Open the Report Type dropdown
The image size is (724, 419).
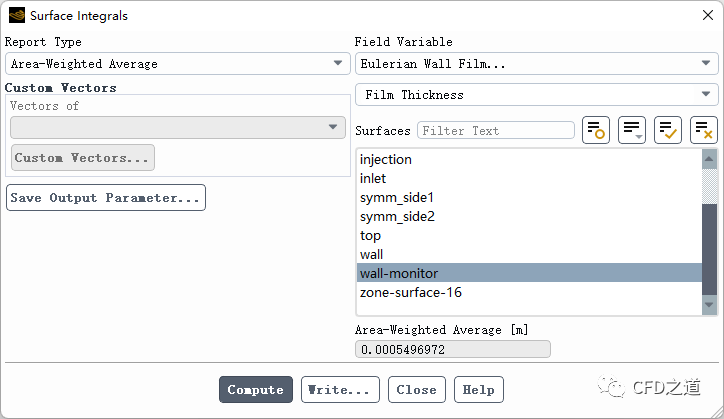pos(177,64)
